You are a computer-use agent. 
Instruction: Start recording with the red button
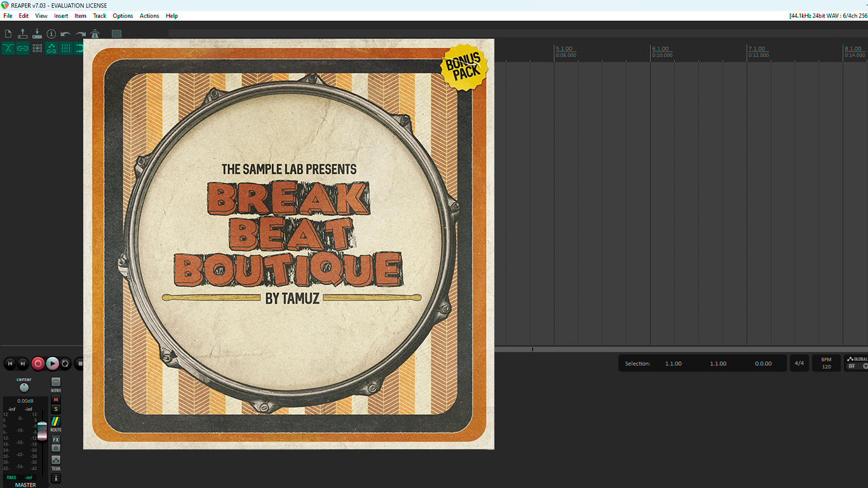(38, 363)
